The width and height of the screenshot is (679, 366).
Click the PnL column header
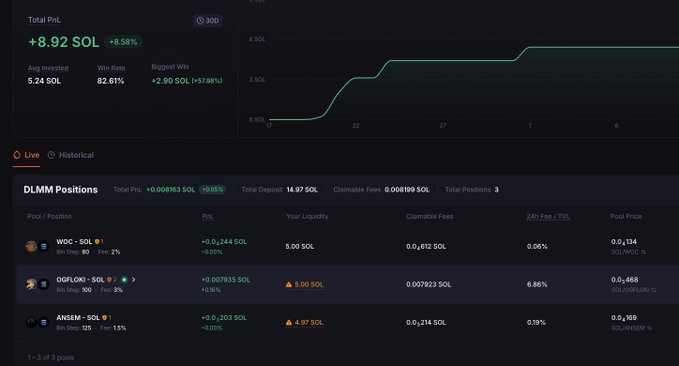tap(208, 217)
